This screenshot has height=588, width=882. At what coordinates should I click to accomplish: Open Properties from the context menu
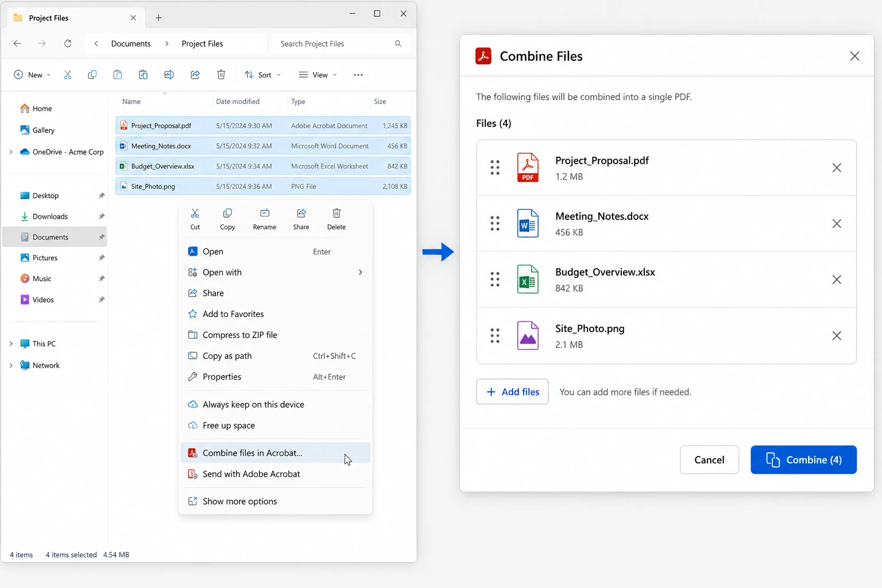point(276,377)
